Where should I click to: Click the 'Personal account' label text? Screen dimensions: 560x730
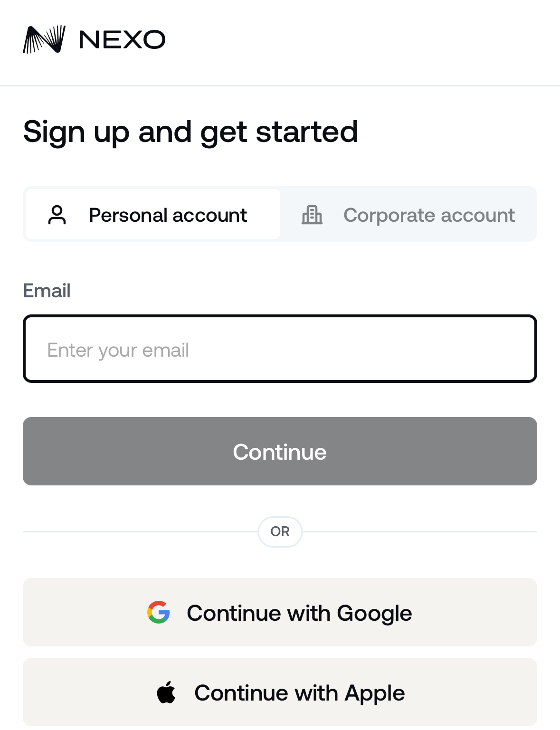(168, 215)
